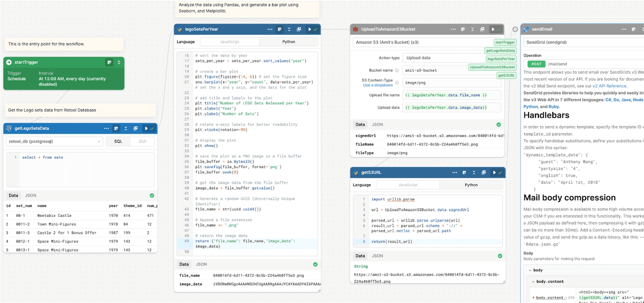This screenshot has width=644, height=303.
Task: Set getS3URL language to JavaScript
Action: pos(408,185)
